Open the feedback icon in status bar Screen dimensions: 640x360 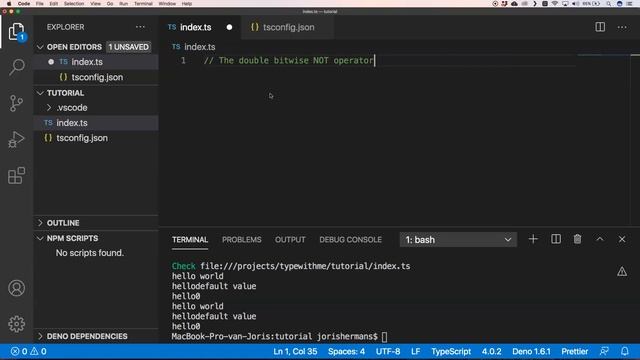(604, 351)
